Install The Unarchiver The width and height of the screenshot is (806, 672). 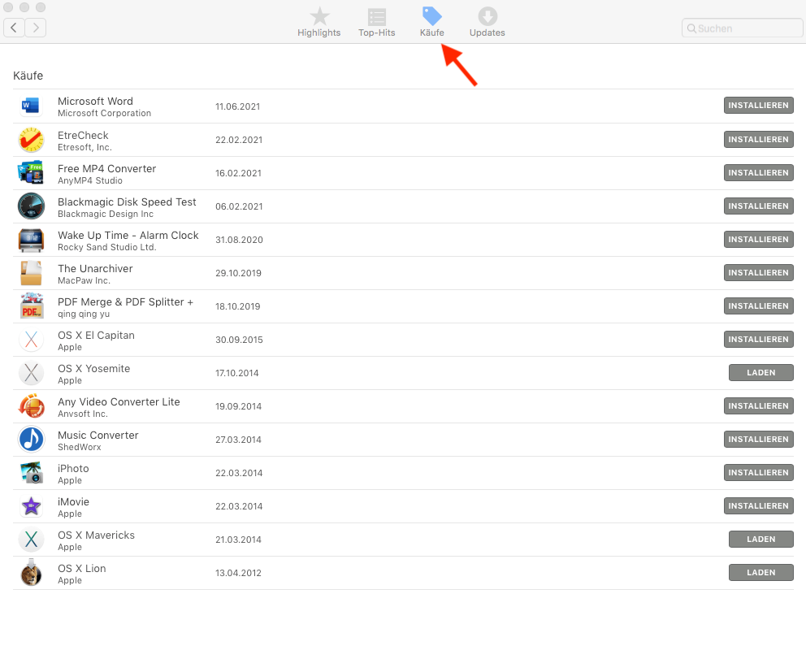(758, 273)
